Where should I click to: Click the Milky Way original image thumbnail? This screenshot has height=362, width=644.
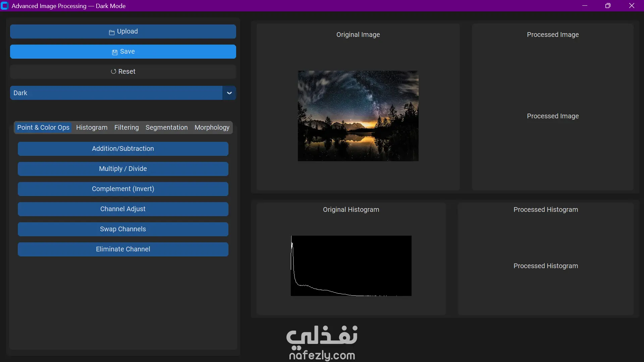358,116
